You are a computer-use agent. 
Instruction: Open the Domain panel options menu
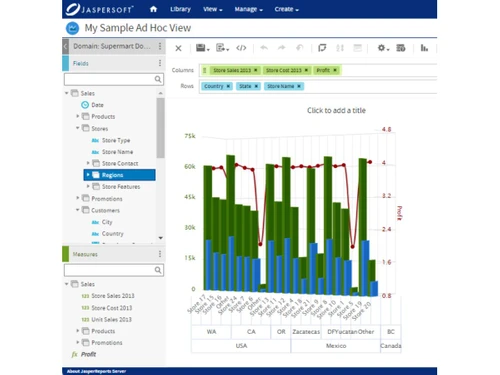(x=160, y=46)
